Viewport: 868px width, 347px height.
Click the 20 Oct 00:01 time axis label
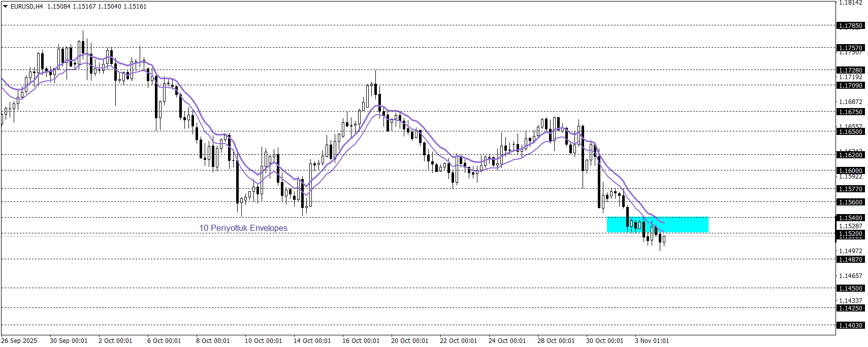click(409, 340)
